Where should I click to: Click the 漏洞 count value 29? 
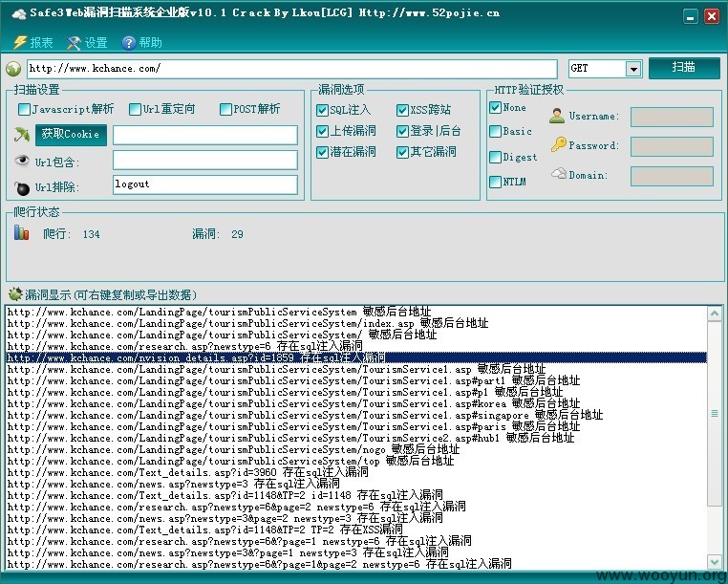[x=237, y=234]
